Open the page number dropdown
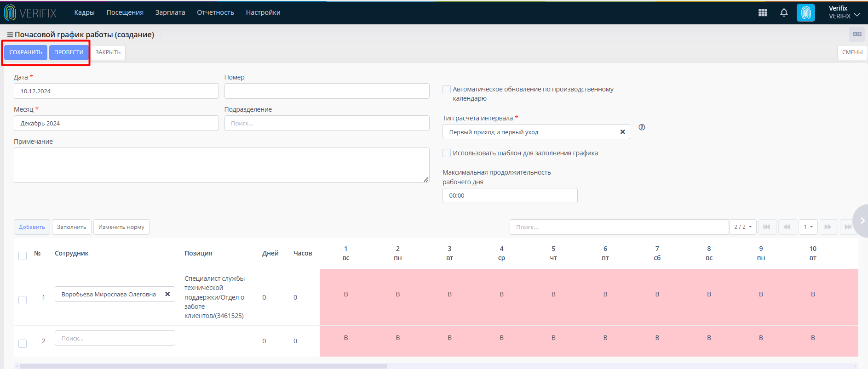 pos(808,227)
